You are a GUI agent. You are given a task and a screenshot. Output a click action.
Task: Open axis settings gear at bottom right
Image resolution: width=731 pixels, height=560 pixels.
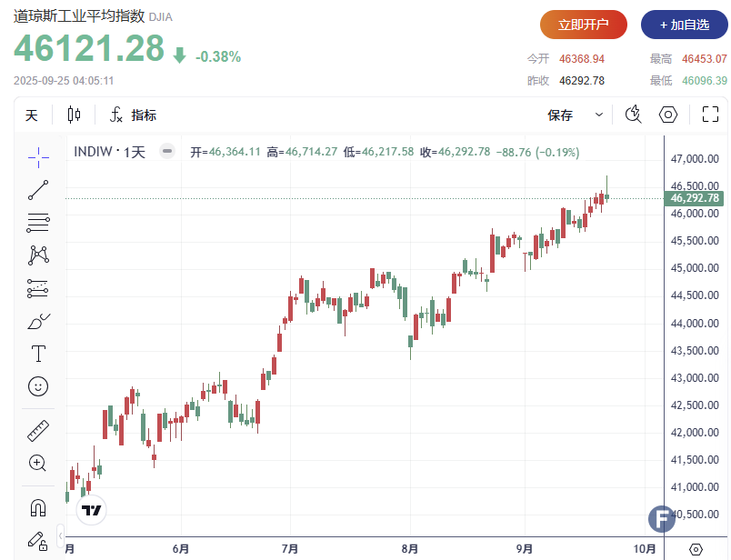[696, 549]
